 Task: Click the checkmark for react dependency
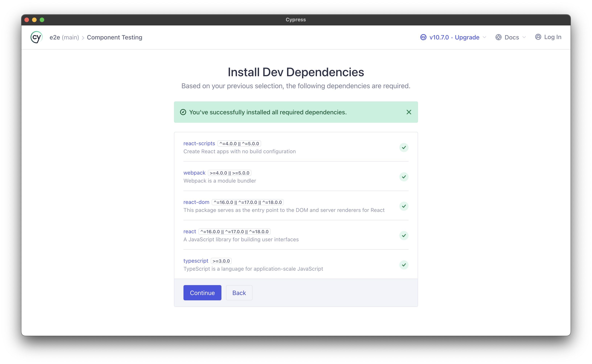point(404,236)
